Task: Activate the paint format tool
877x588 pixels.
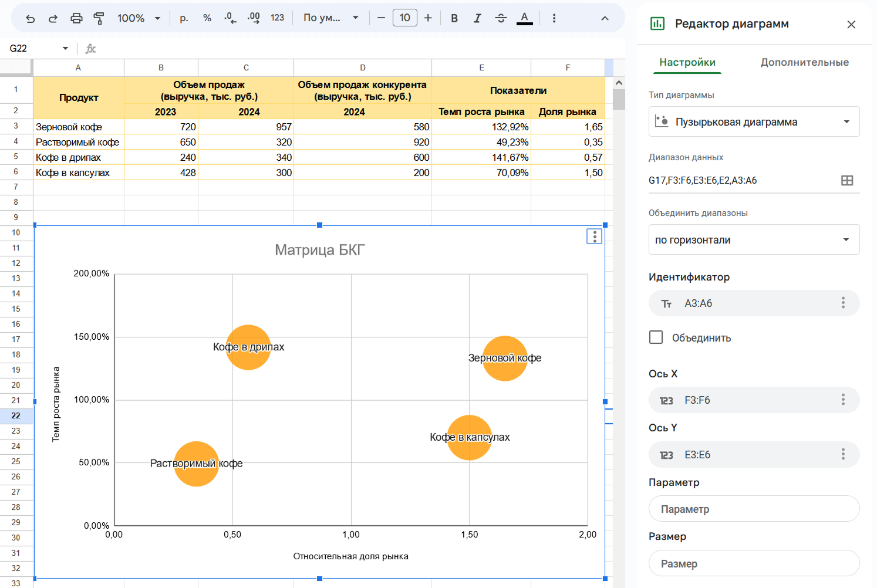Action: click(x=99, y=18)
